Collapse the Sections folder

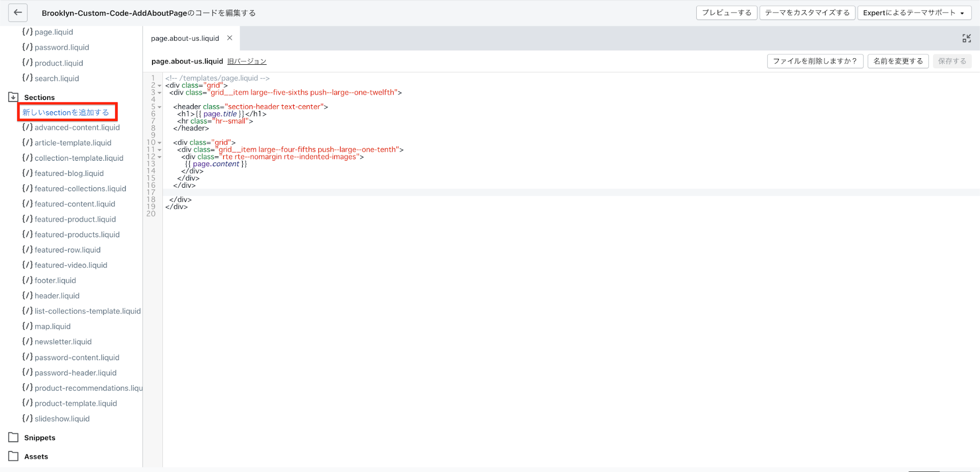point(13,97)
